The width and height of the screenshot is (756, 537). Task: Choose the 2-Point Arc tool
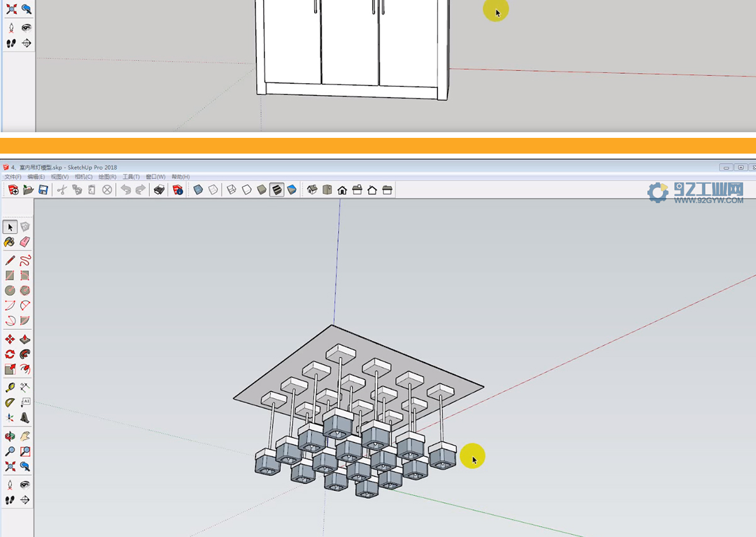tap(25, 306)
